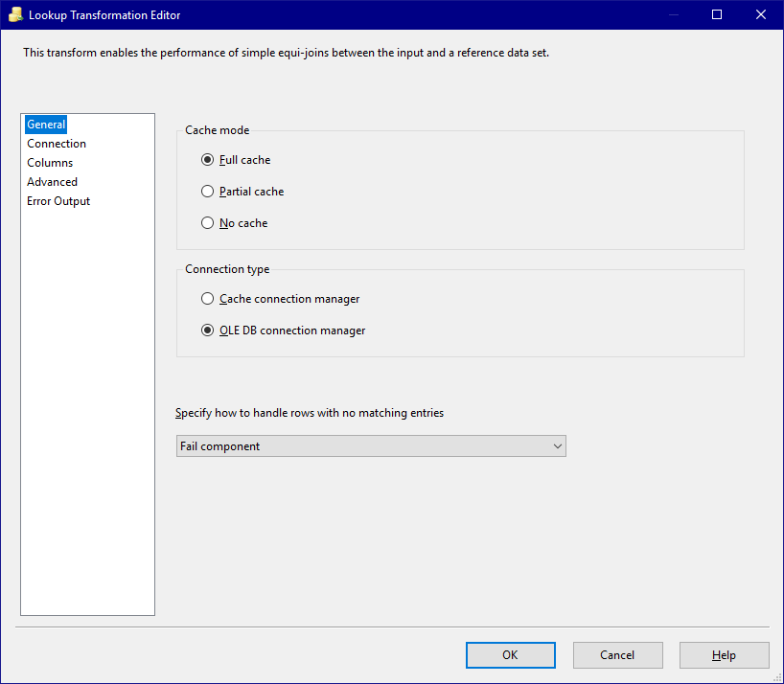Open Help for this editor
This screenshot has height=684, width=784.
(724, 655)
